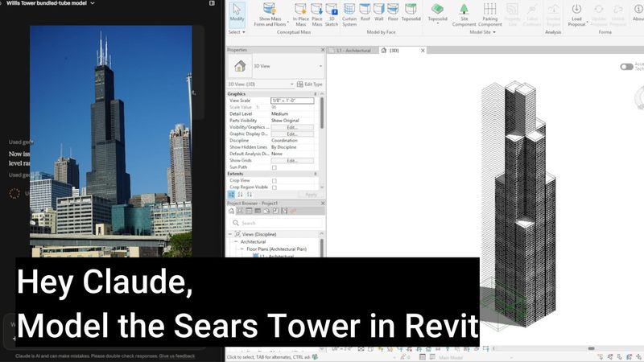Click the Project Browser vertical scrollbar
Image resolution: width=644 pixels, height=362 pixels.
(321, 248)
